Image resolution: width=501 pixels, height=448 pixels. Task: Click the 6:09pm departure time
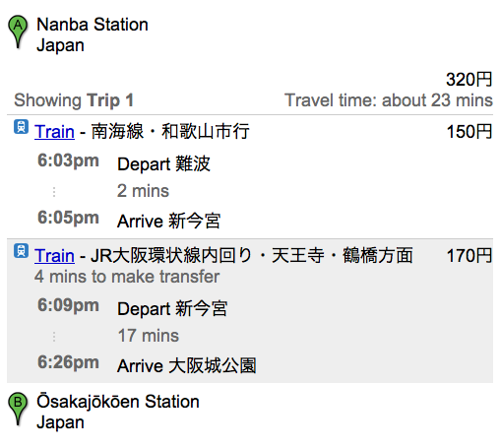point(68,305)
